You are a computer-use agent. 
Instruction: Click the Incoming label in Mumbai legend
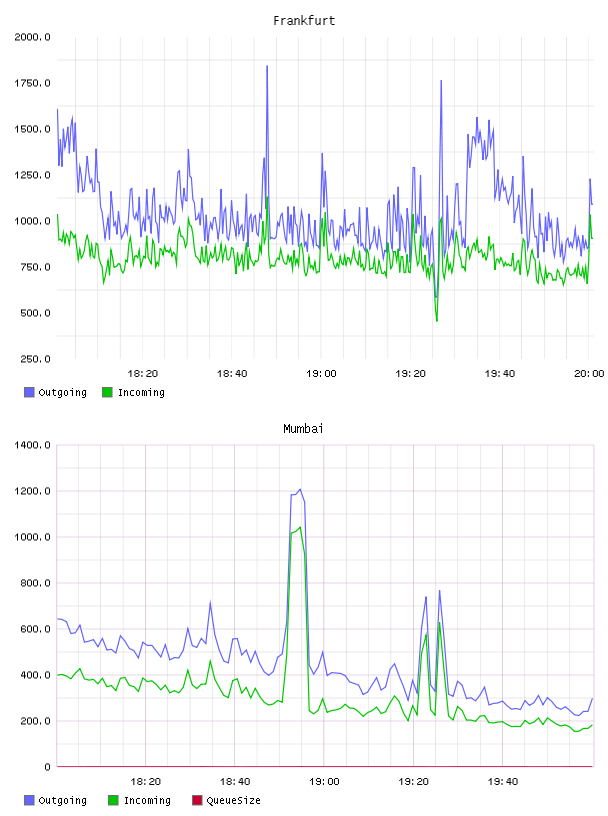point(147,800)
